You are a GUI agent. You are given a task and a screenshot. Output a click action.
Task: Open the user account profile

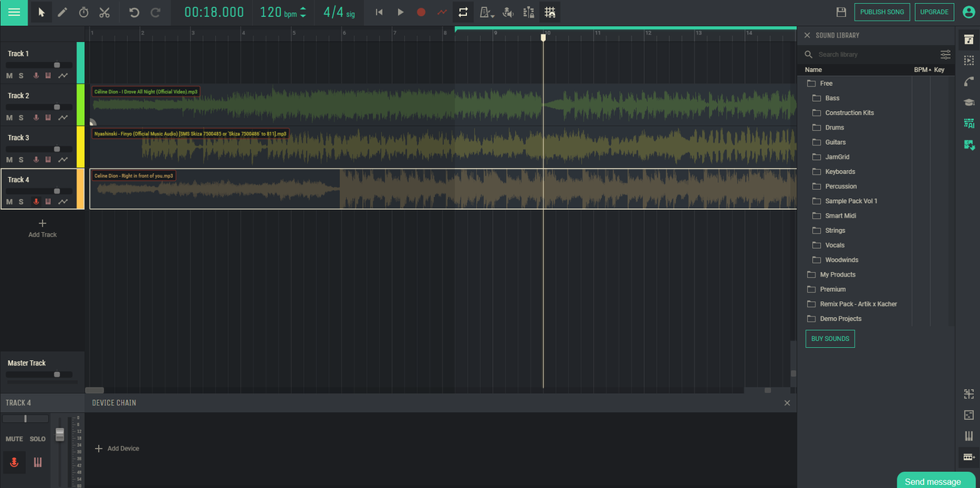click(969, 12)
